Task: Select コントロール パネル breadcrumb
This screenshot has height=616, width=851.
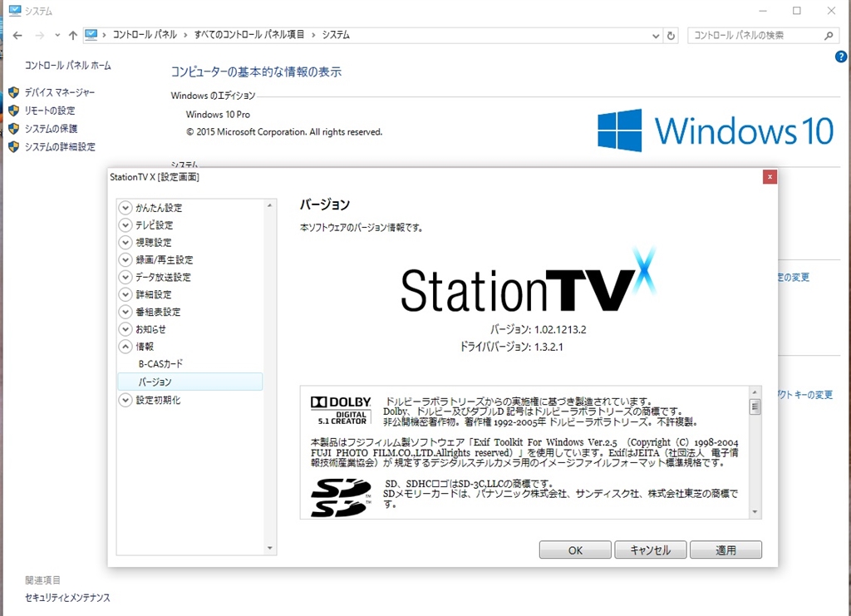Action: (145, 35)
